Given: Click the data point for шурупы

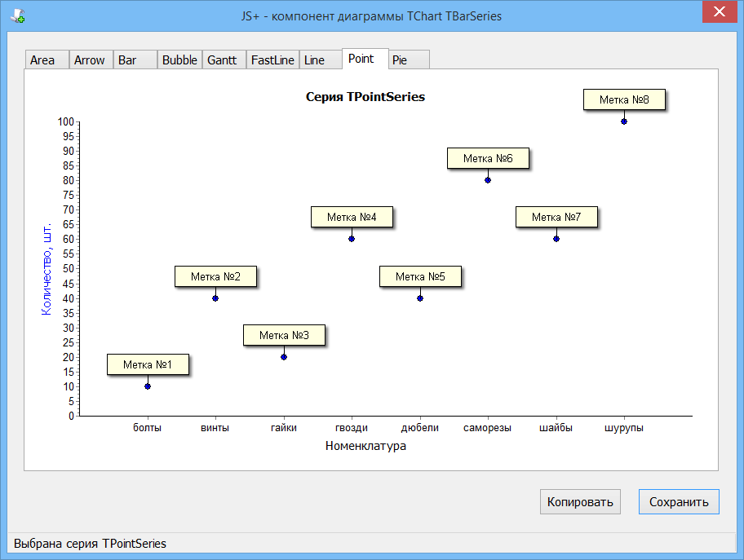Looking at the screenshot, I should (624, 121).
